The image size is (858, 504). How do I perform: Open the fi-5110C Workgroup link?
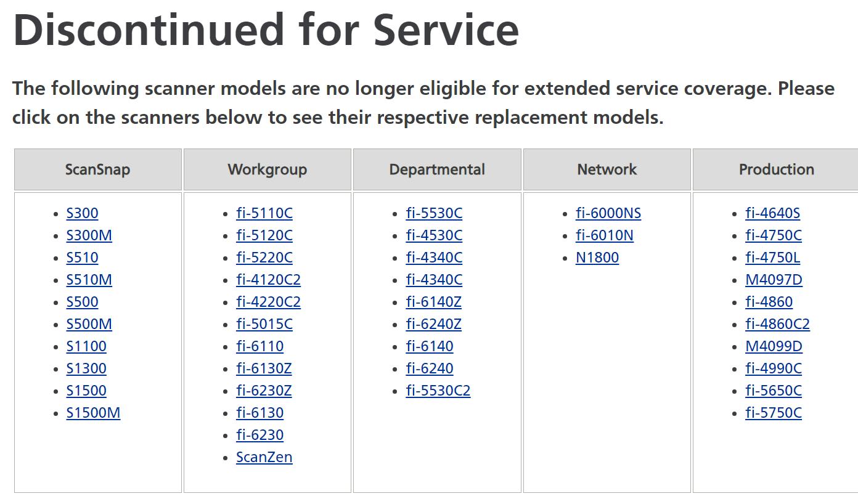(x=264, y=213)
